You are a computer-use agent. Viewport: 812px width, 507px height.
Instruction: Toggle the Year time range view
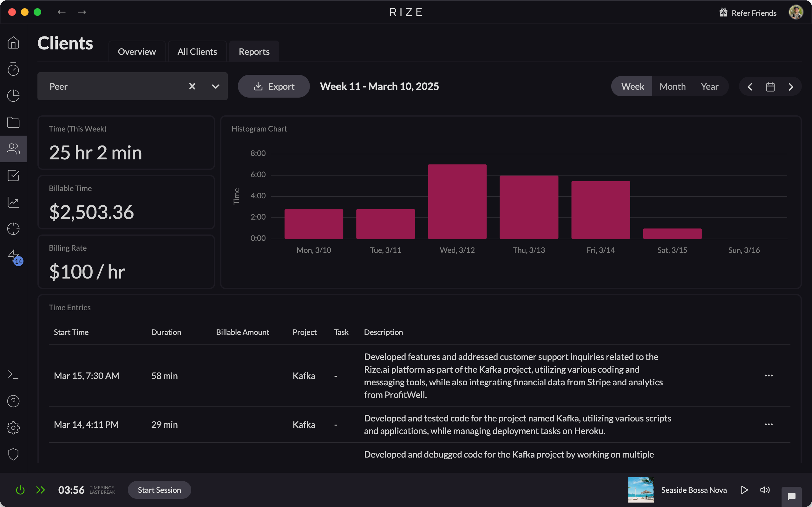tap(710, 86)
